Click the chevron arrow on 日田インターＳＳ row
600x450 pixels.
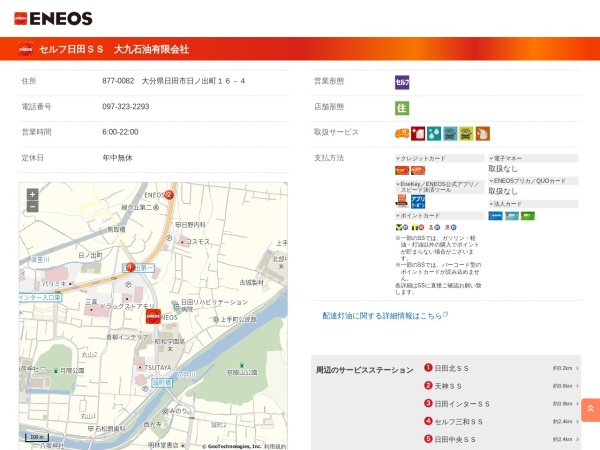tap(577, 404)
